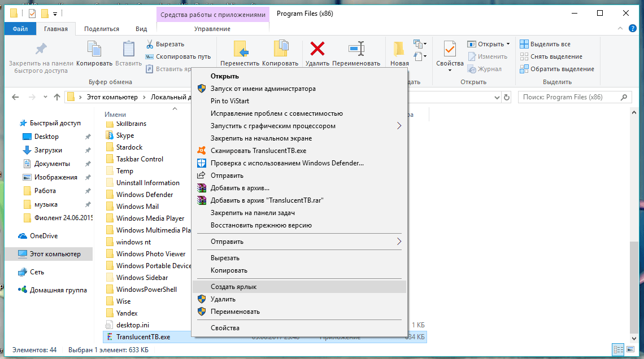The width and height of the screenshot is (644, 359).
Task: Select Создать ярлык in context menu
Action: click(x=299, y=287)
